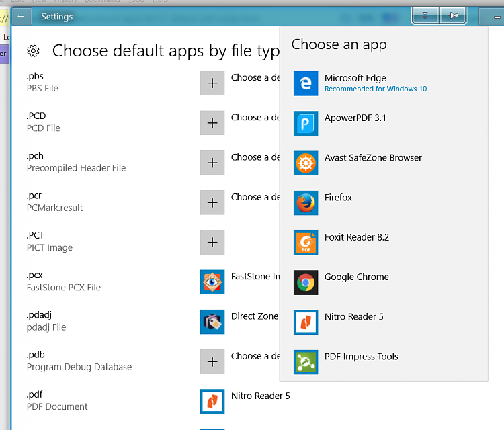Choose a default for .pdb plus button
Viewport: 504px width, 430px height.
coord(212,361)
